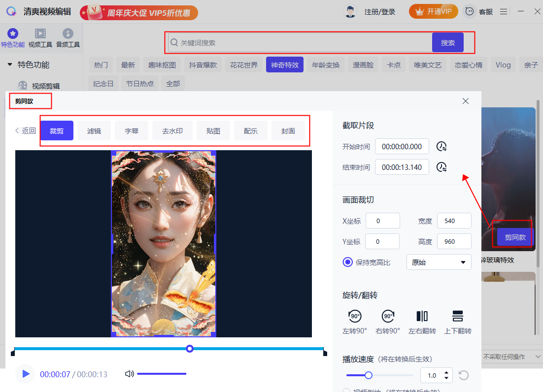Viewport: 543px width, 392px height.
Task: Enable the 保持宽高比 radio button
Action: (348, 262)
